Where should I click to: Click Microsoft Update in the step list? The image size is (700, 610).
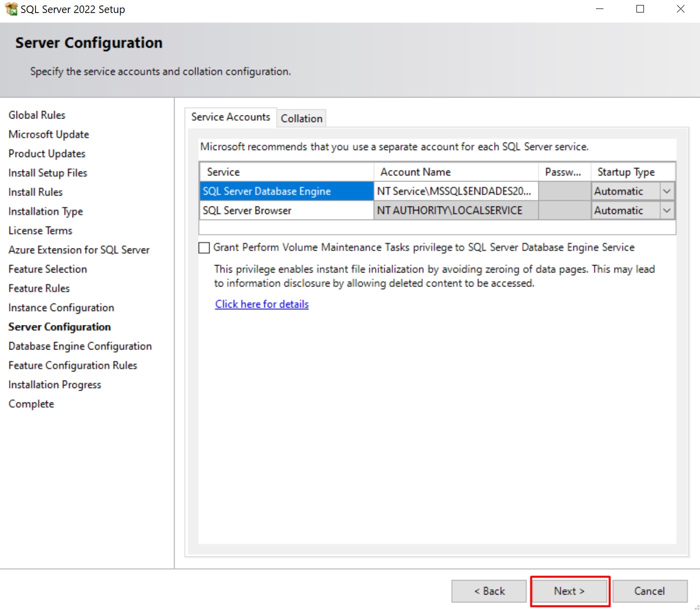pos(49,134)
